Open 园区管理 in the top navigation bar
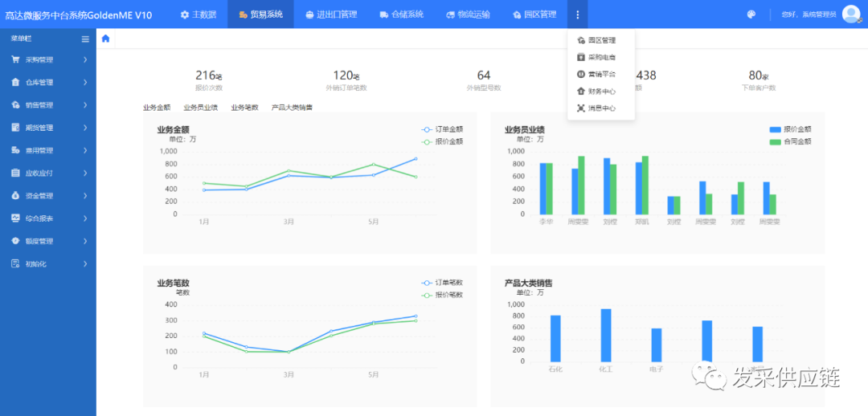 pos(534,15)
